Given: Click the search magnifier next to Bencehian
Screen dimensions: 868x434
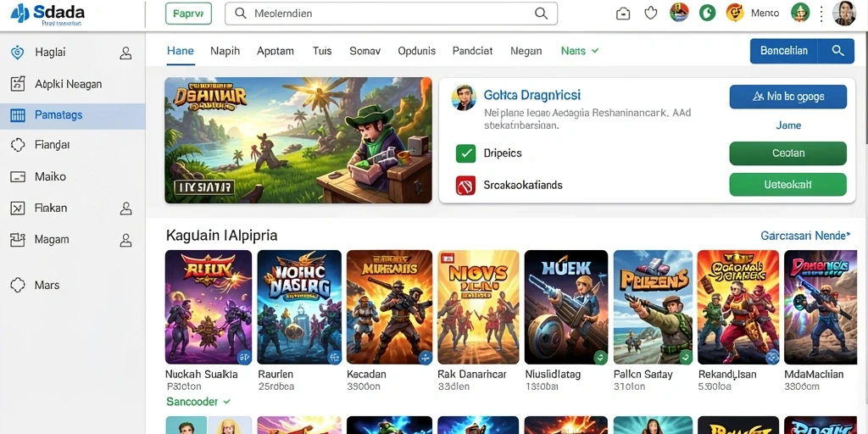Looking at the screenshot, I should tap(837, 51).
